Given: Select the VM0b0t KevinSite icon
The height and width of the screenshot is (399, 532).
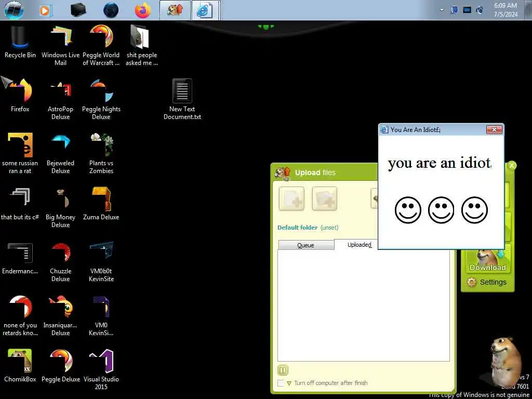Looking at the screenshot, I should tap(101, 261).
